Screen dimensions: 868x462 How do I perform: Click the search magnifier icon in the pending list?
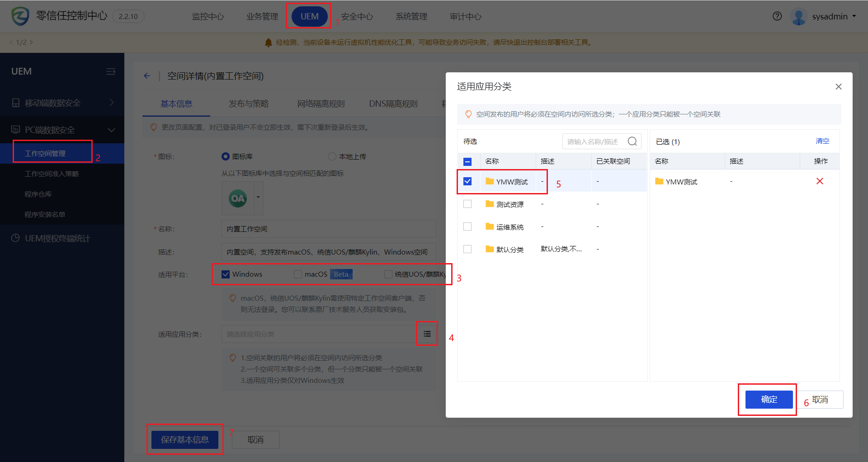coord(632,141)
